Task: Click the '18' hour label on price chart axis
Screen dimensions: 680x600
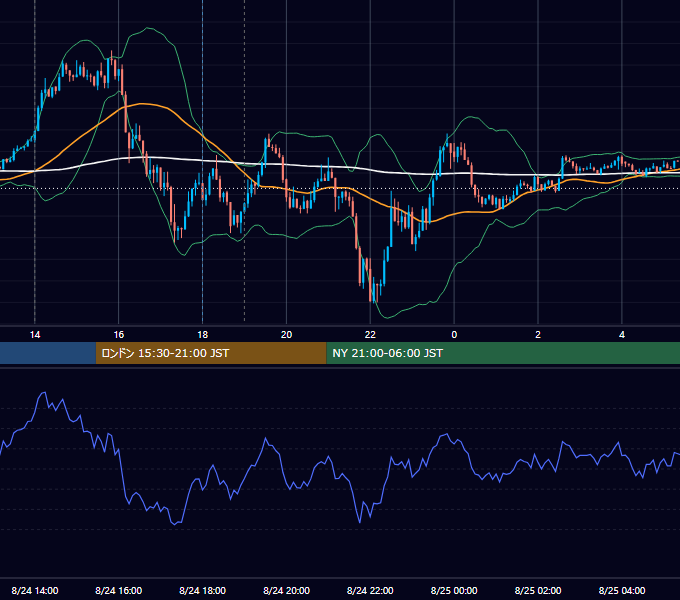Action: point(203,335)
